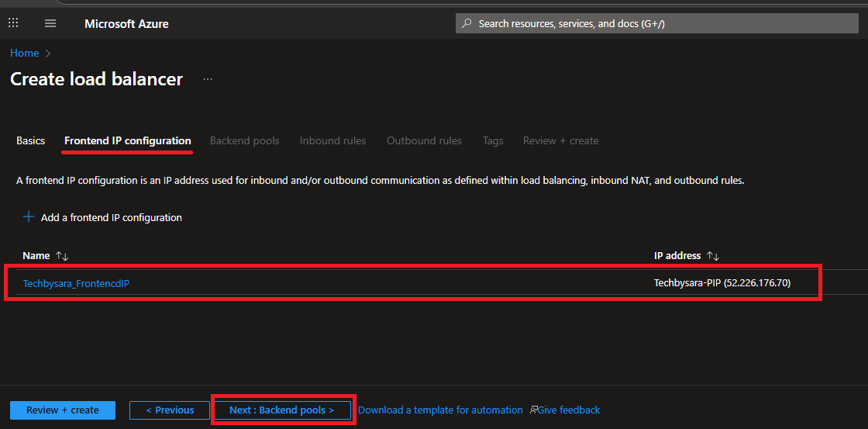The height and width of the screenshot is (429, 868).
Task: Open the Backend pools tab
Action: click(245, 140)
